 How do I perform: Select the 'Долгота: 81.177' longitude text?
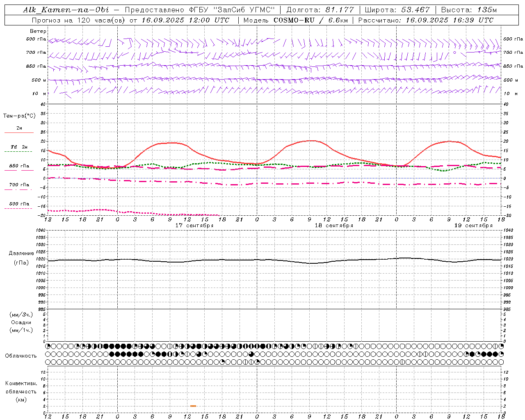(x=320, y=10)
